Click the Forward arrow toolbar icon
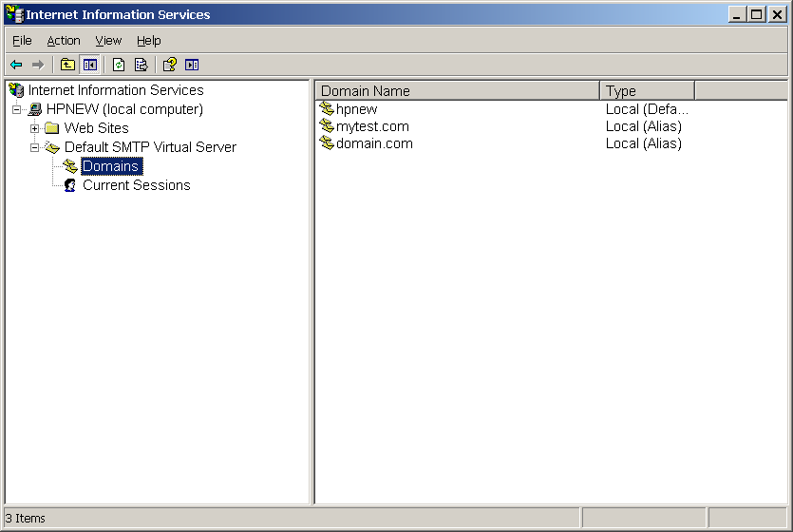The image size is (793, 532). pyautogui.click(x=38, y=65)
